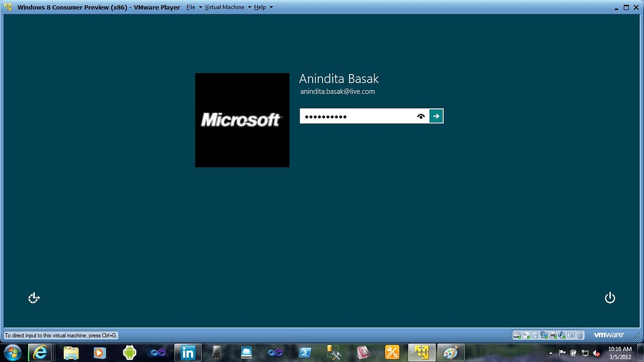This screenshot has height=362, width=644.
Task: Open the LinkedIn taskbar icon
Action: pos(188,352)
